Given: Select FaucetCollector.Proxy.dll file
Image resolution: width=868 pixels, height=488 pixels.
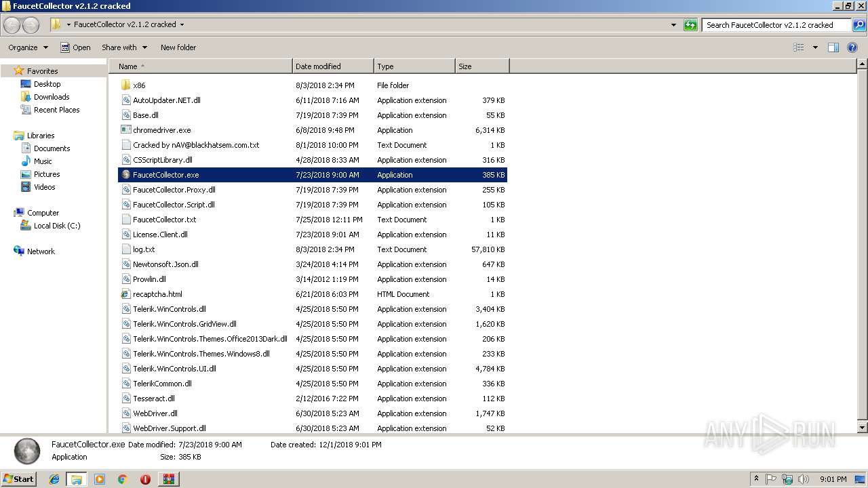Looking at the screenshot, I should pos(313,190).
